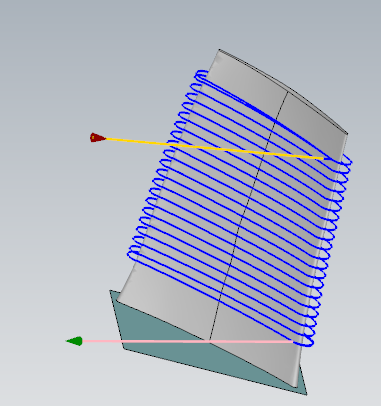The image size is (381, 406).
Task: Pick the yellow vector line
Action: click(213, 148)
